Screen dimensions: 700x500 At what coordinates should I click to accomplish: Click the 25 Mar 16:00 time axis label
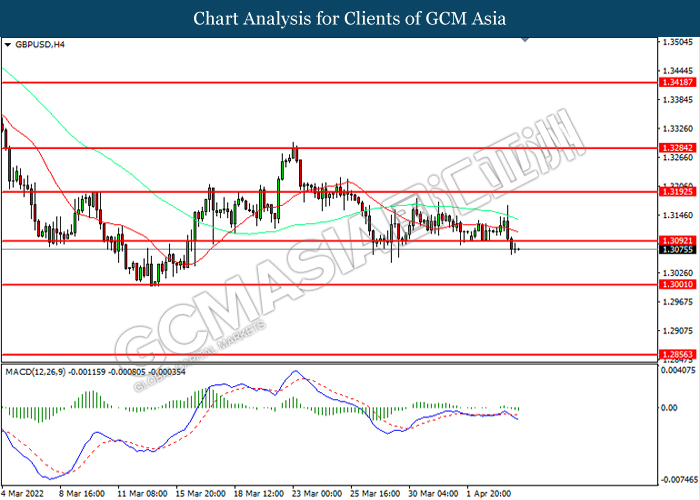(x=375, y=494)
